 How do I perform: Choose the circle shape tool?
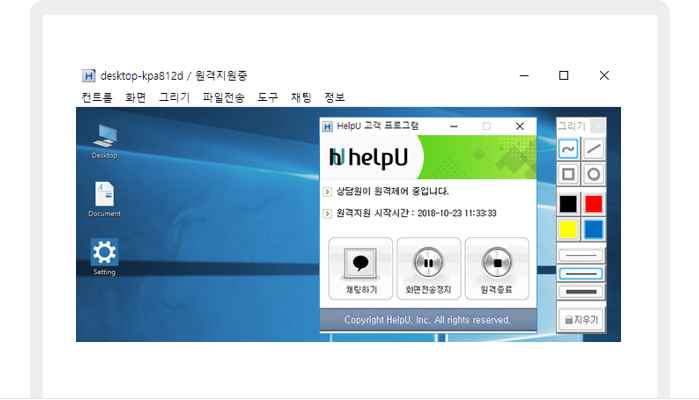pyautogui.click(x=594, y=175)
